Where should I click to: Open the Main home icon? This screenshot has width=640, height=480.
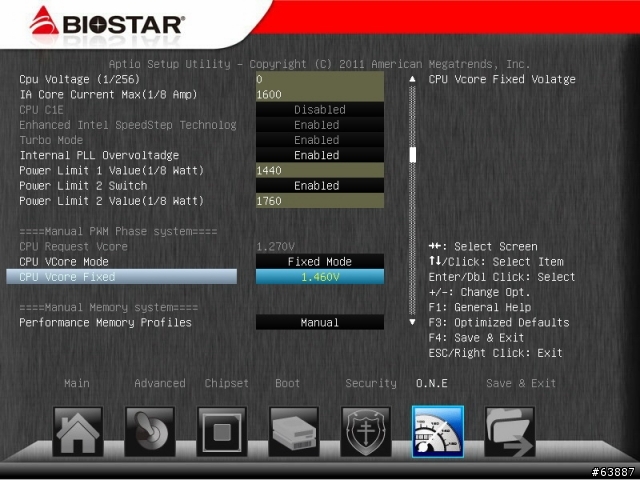point(78,431)
